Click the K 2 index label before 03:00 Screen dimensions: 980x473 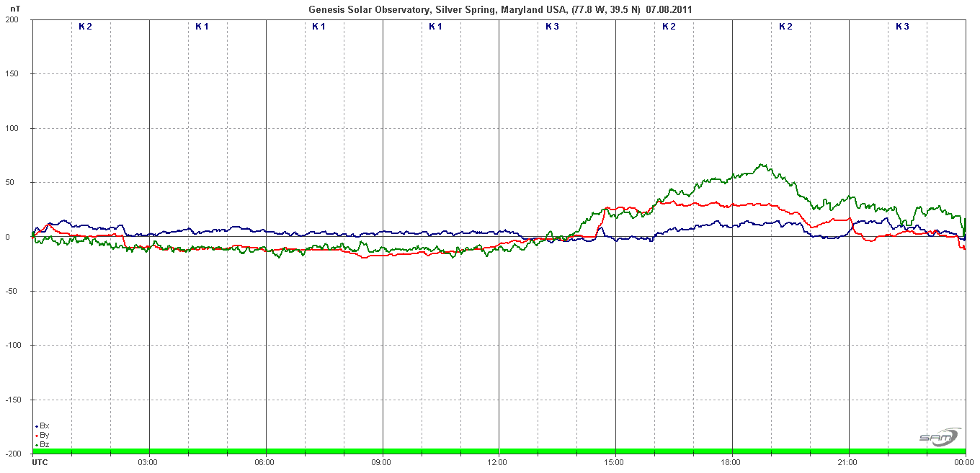tap(85, 27)
